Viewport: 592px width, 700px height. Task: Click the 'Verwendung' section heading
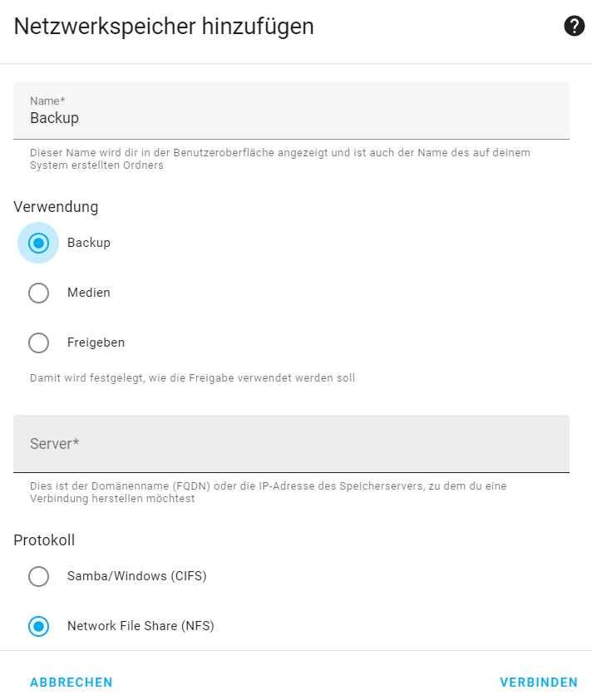coord(56,207)
